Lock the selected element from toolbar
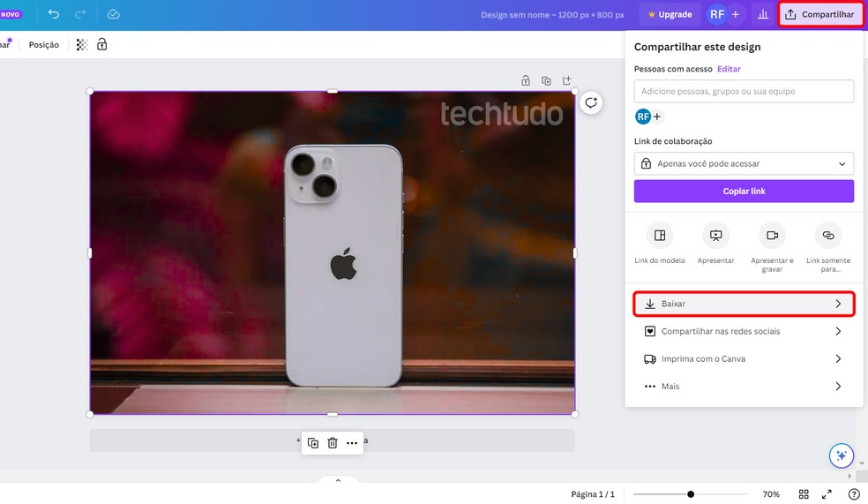The width and height of the screenshot is (868, 504). [x=101, y=44]
